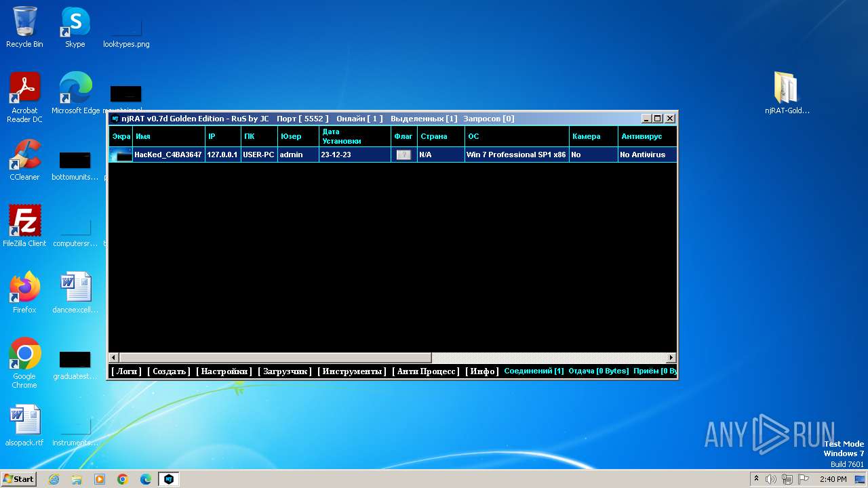Sort by the ПК column header
The width and height of the screenshot is (868, 488).
click(x=259, y=136)
